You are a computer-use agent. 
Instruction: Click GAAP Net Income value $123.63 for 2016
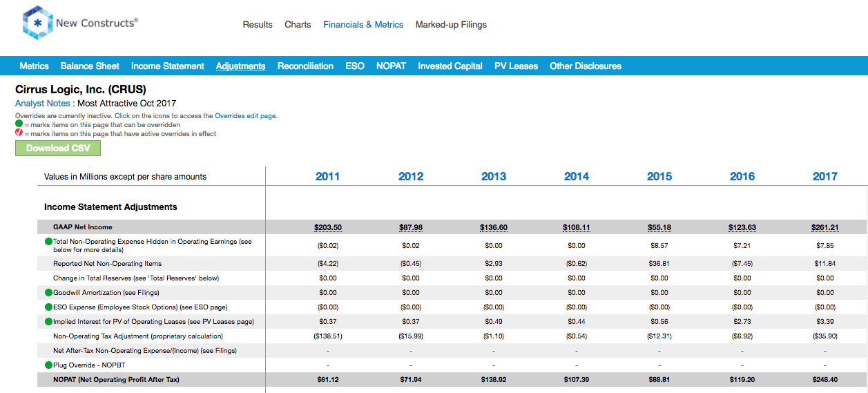pos(742,227)
